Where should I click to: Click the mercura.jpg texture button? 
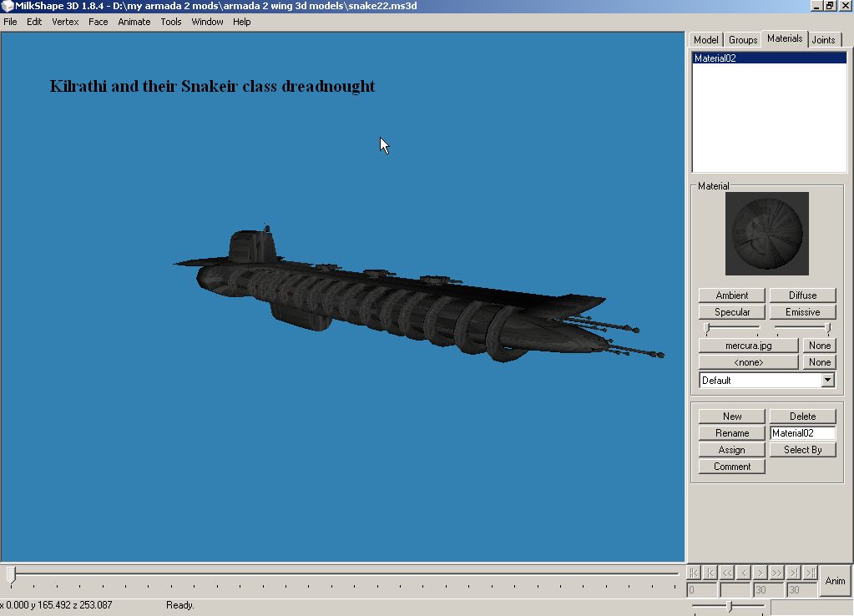click(x=748, y=346)
